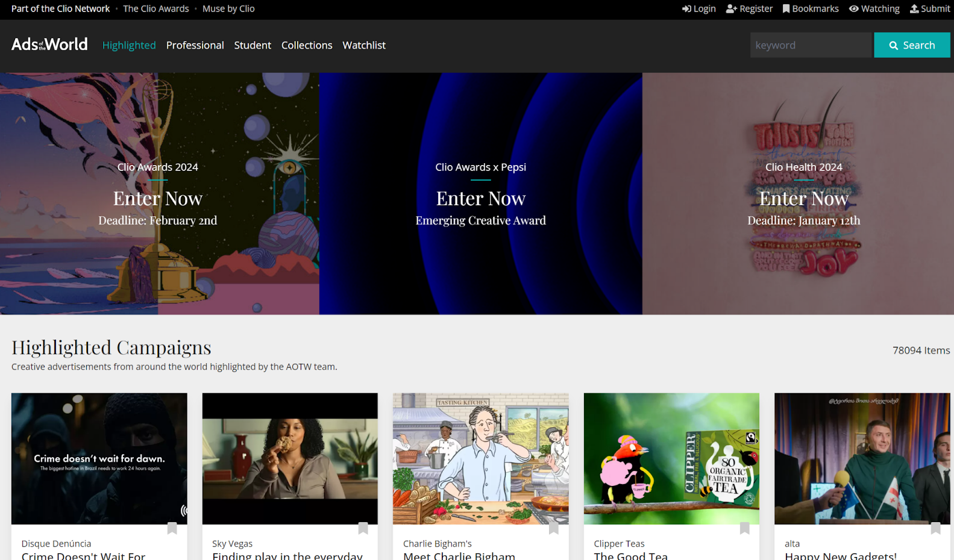The width and height of the screenshot is (954, 560).
Task: Click 'Part of the Clio Network' text
Action: (60, 8)
